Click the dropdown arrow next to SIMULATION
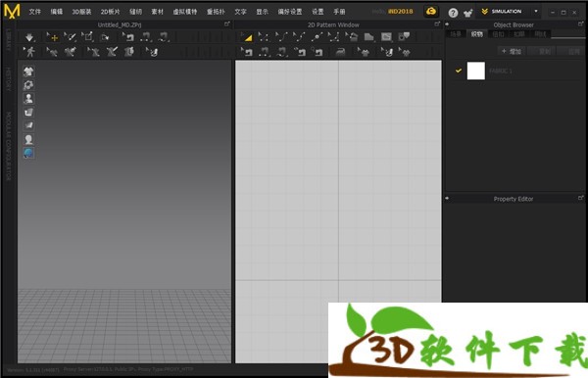The width and height of the screenshot is (588, 378). 536,11
